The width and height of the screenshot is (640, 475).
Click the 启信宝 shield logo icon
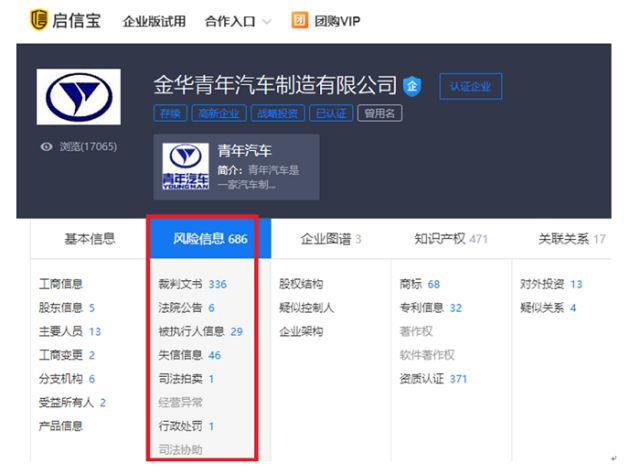pos(39,20)
